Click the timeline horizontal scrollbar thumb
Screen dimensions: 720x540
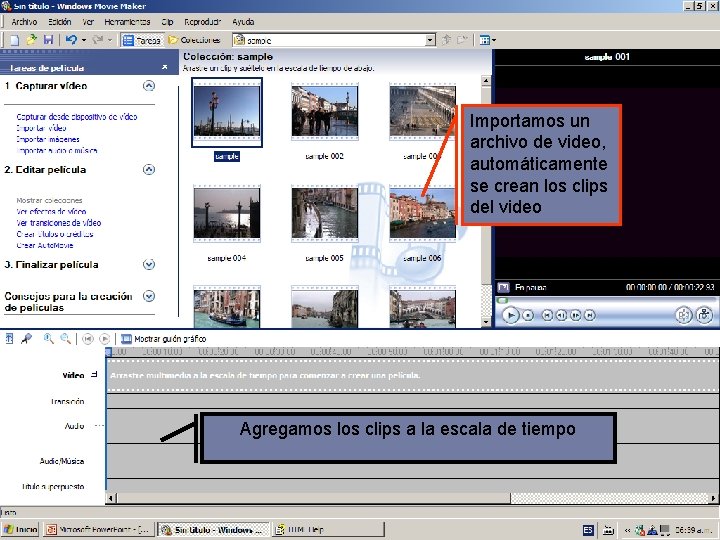coord(314,498)
